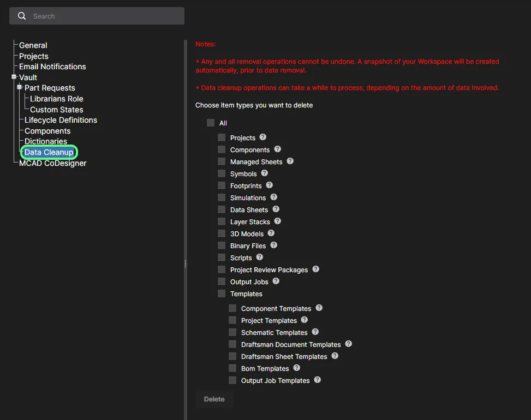The height and width of the screenshot is (420, 531).
Task: Click help icon beside Managed Sheets
Action: click(290, 161)
